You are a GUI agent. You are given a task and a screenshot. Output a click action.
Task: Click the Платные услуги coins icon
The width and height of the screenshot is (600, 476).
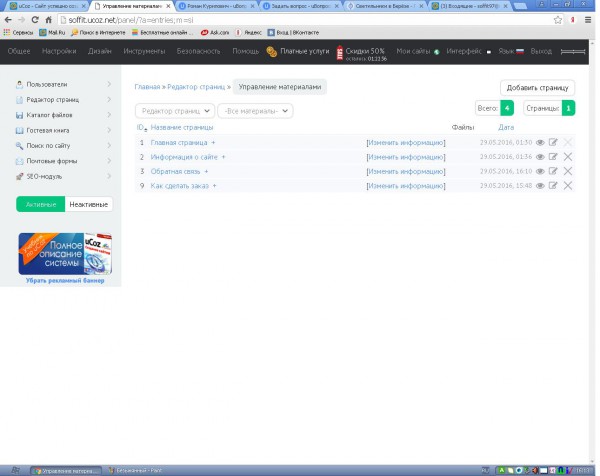point(272,52)
